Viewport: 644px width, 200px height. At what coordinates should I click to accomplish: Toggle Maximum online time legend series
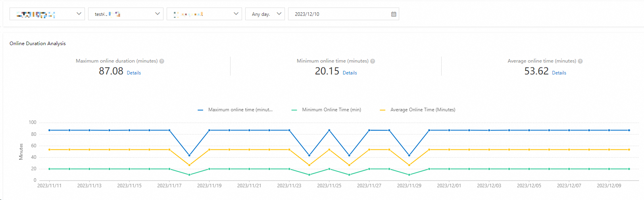point(240,110)
